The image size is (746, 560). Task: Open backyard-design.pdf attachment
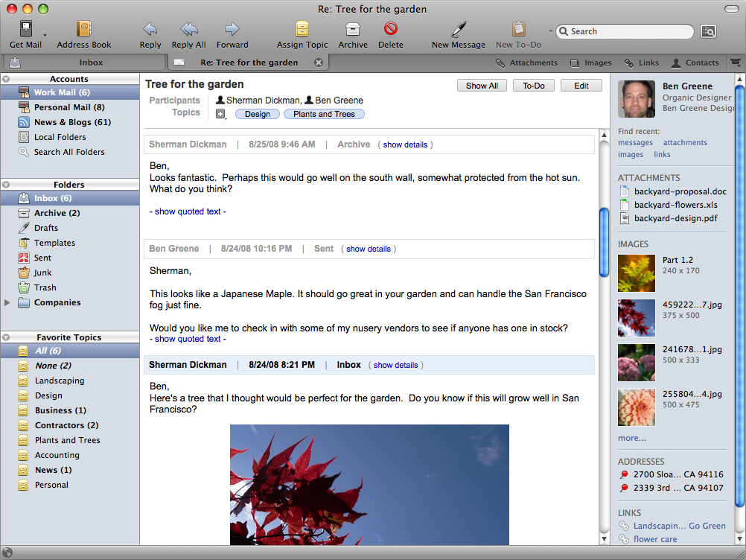(x=669, y=218)
